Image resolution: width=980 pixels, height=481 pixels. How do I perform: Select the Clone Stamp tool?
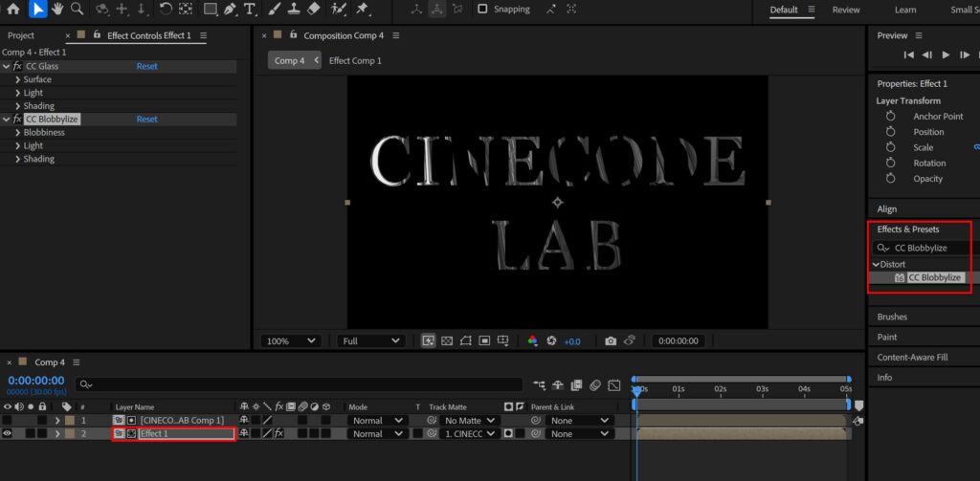point(294,9)
